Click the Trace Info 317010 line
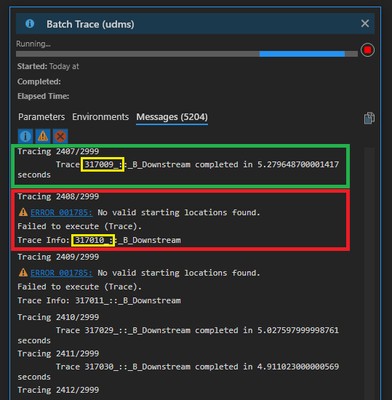The image size is (392, 400). tap(99, 240)
